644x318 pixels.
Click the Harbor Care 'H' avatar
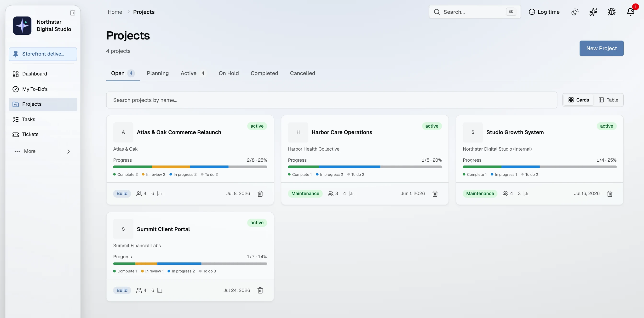(x=298, y=132)
